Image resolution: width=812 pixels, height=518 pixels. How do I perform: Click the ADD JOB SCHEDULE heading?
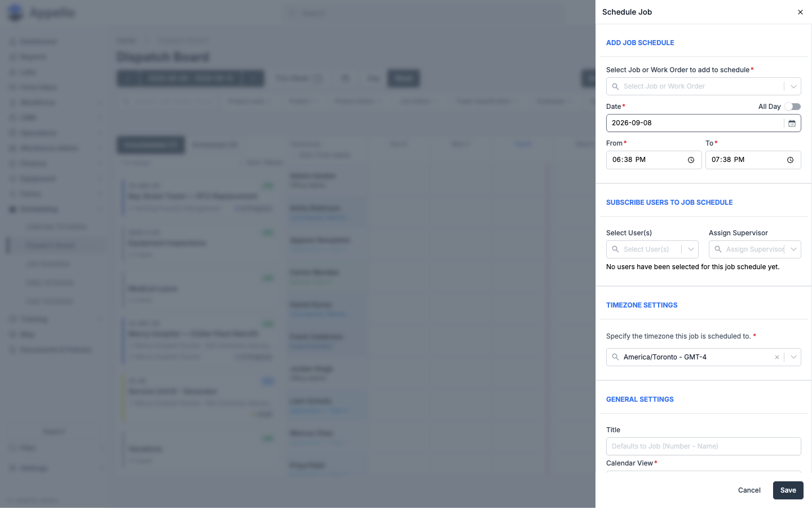click(x=640, y=43)
